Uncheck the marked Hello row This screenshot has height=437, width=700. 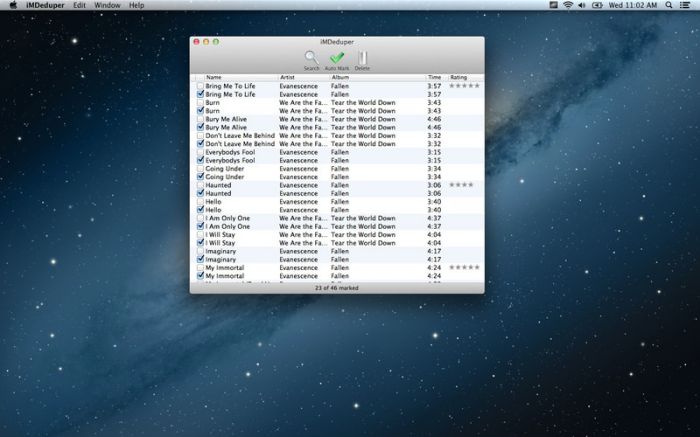pos(200,210)
